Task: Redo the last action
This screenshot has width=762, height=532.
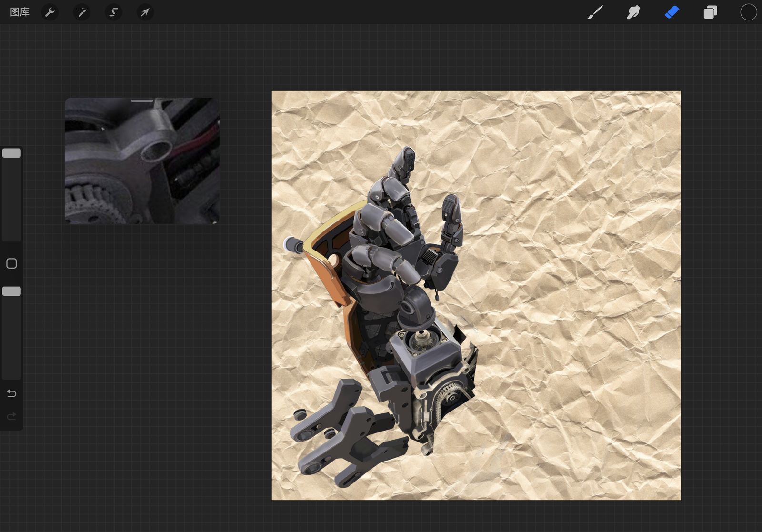Action: (11, 416)
